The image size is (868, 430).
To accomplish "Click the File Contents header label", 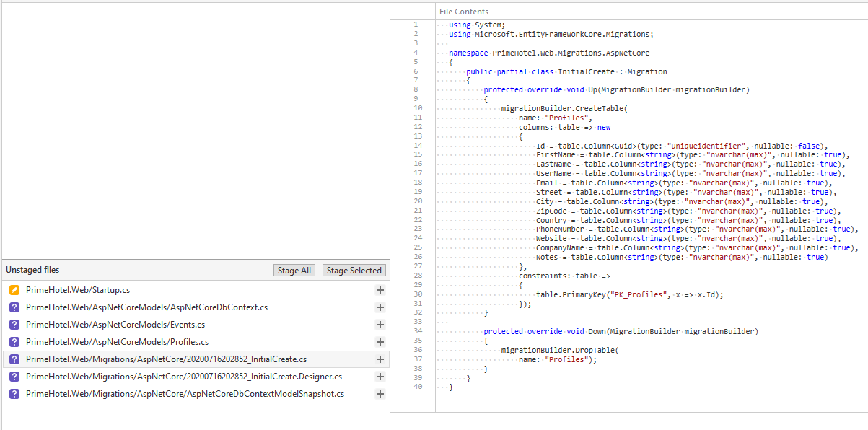I will (464, 12).
